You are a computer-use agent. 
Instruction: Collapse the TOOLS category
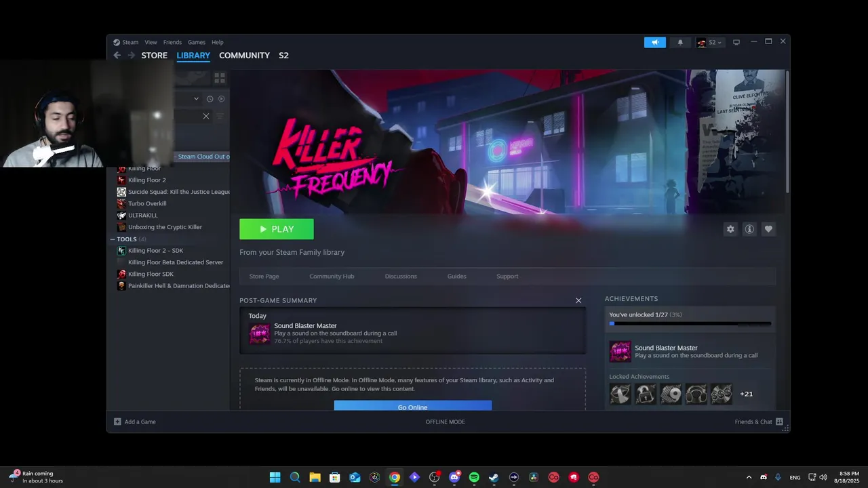coord(113,239)
